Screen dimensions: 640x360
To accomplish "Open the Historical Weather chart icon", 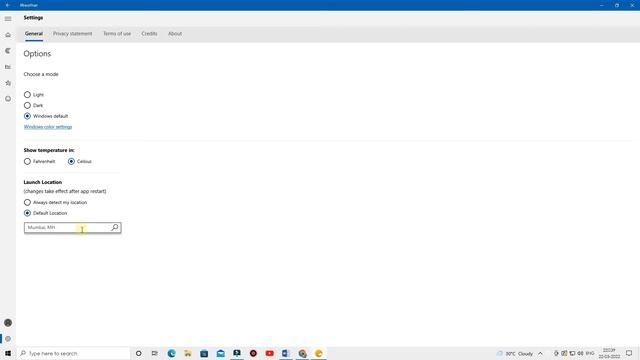I will [x=8, y=67].
